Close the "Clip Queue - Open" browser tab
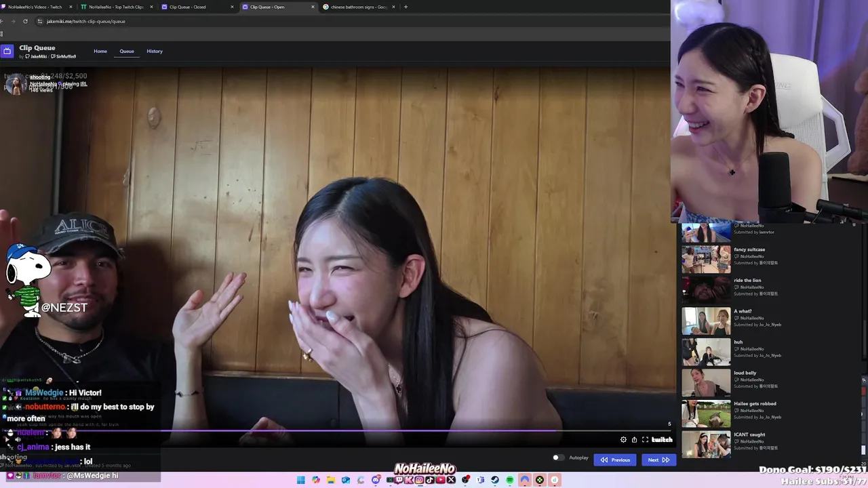 (313, 7)
